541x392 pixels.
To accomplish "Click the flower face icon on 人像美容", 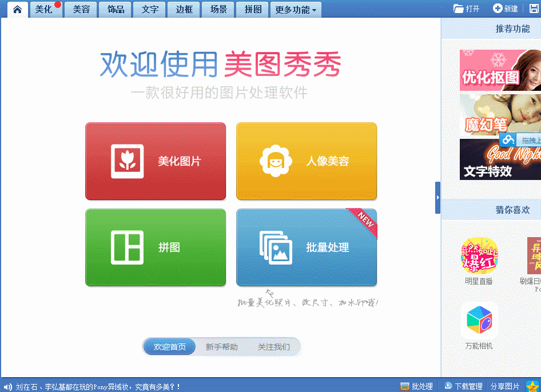I will [x=276, y=161].
